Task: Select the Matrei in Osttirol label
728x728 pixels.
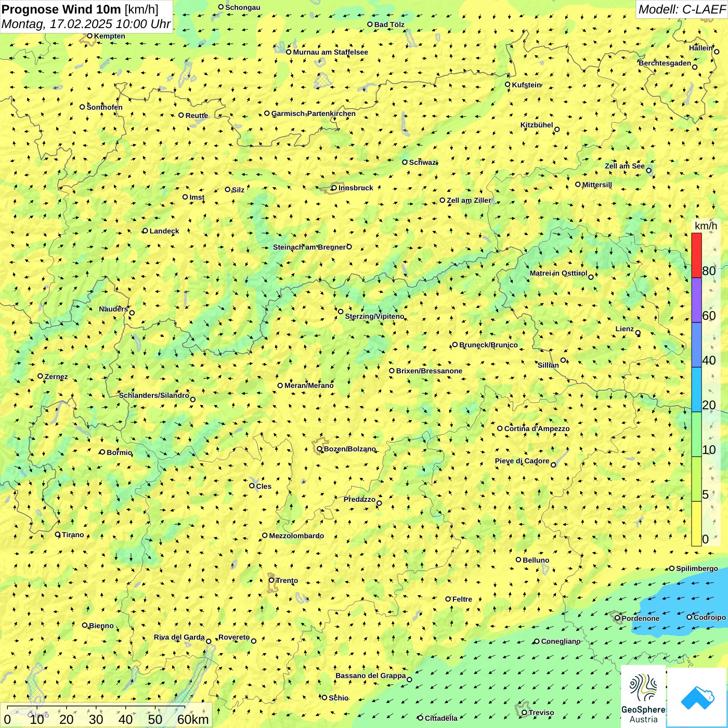Action: click(x=558, y=273)
